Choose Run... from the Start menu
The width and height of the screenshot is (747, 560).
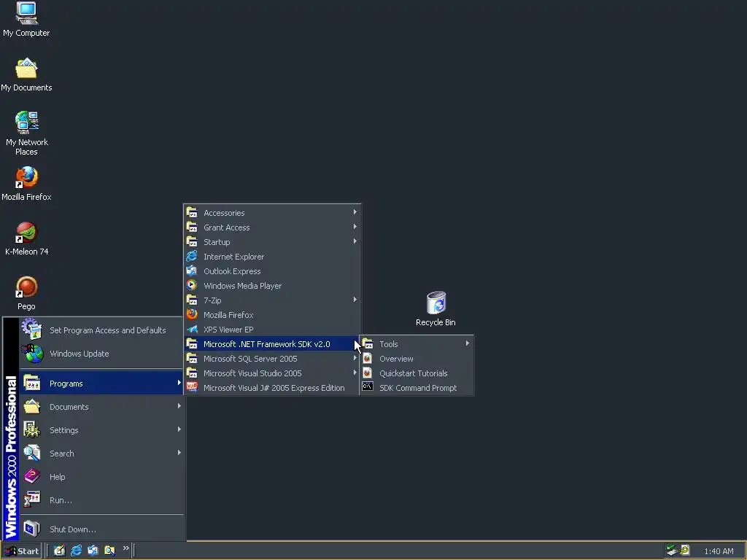pyautogui.click(x=101, y=500)
